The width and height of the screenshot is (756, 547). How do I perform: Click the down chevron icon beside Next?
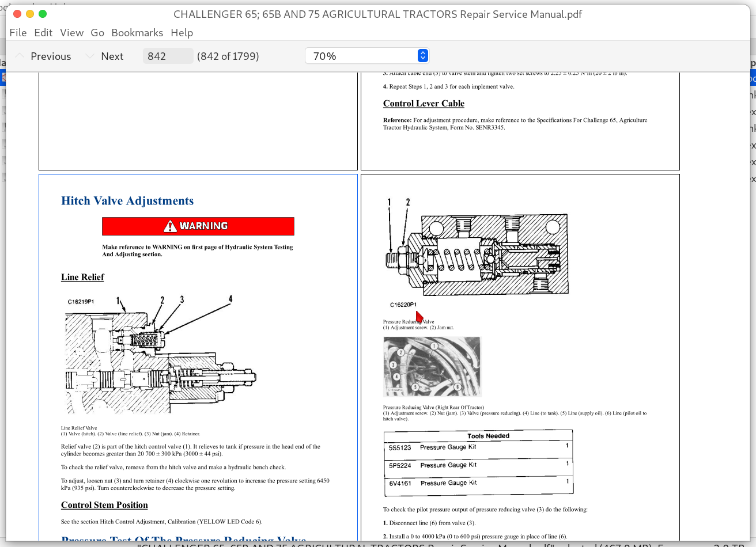(89, 56)
